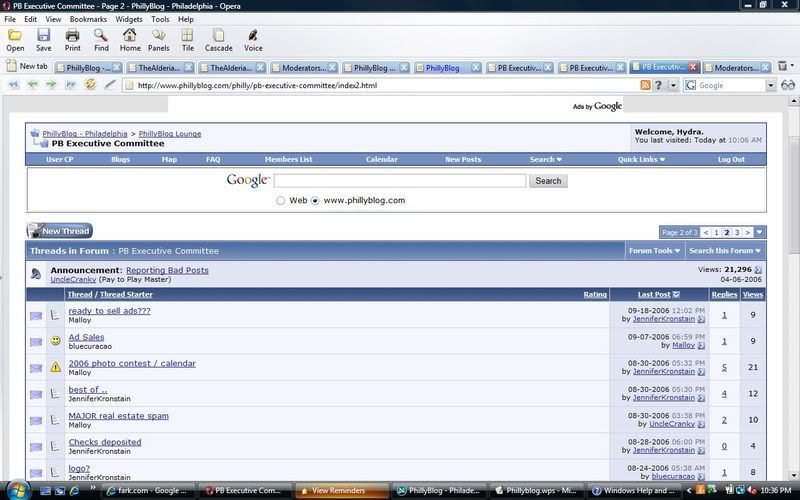The width and height of the screenshot is (800, 500).
Task: Click the scrollbar up arrow
Action: tap(794, 101)
